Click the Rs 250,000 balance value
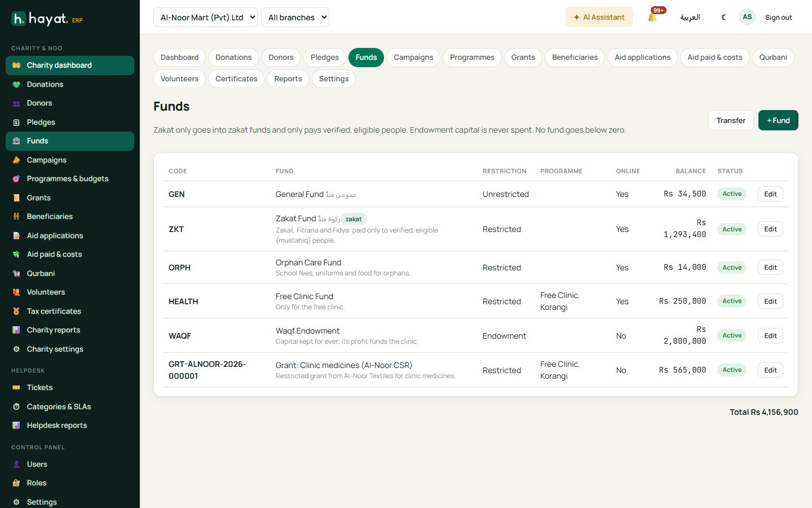 682,301
